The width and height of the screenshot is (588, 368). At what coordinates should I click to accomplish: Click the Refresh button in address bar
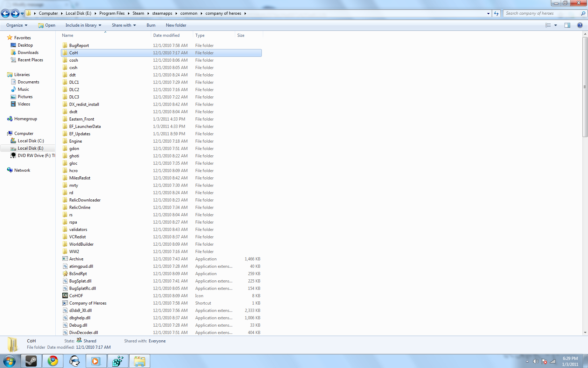[x=496, y=13]
